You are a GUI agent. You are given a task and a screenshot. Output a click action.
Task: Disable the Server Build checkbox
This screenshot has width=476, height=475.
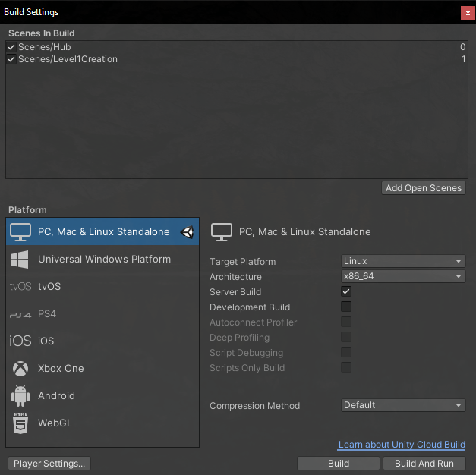(346, 291)
